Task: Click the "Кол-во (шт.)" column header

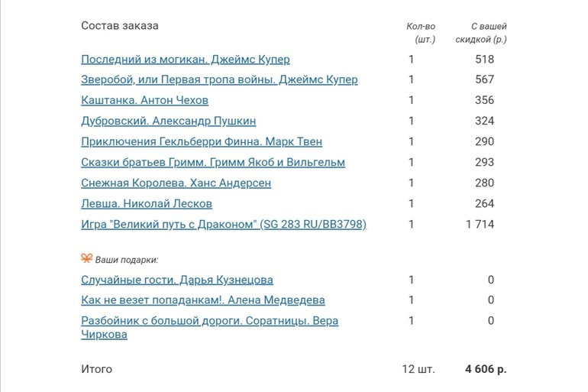Action: point(421,32)
